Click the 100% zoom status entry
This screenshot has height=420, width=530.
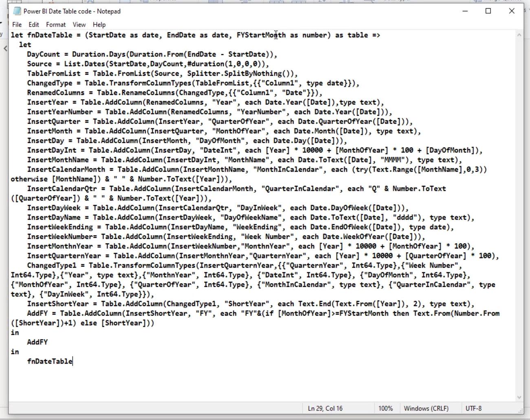385,408
